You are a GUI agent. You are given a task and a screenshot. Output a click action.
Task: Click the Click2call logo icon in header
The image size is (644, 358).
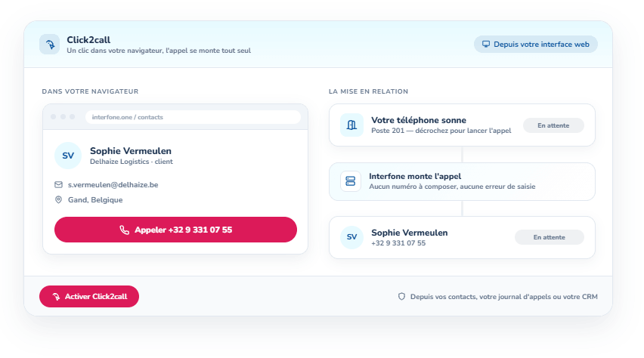[x=50, y=45]
